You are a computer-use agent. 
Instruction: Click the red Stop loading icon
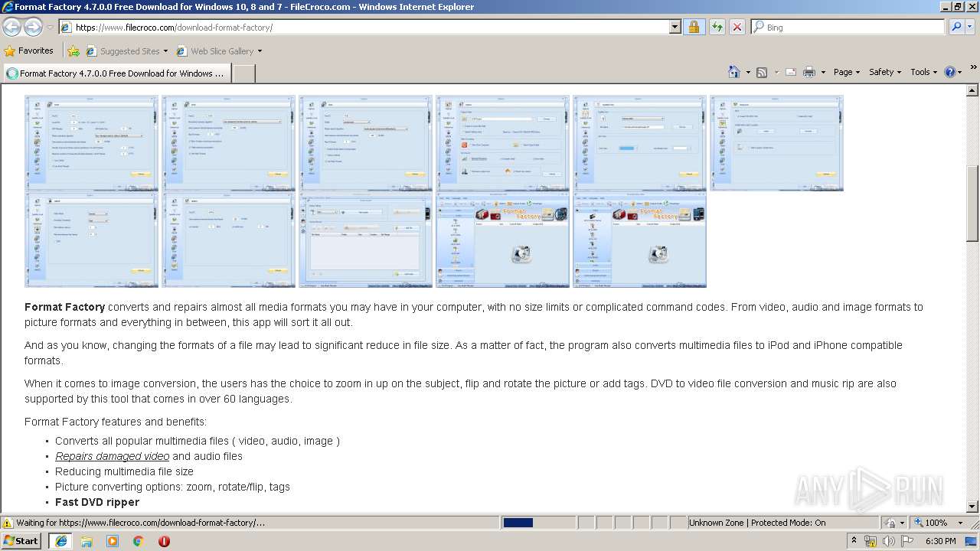[x=737, y=27]
